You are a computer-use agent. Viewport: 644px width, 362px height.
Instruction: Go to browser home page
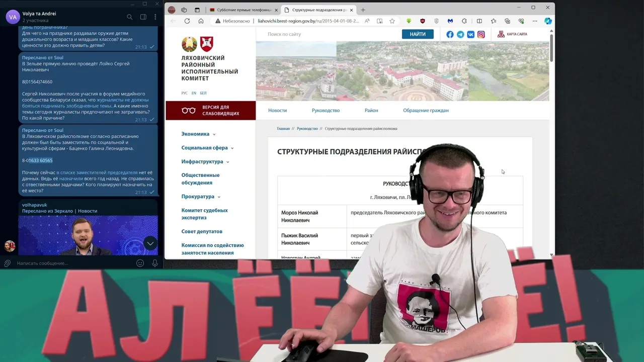pyautogui.click(x=201, y=21)
